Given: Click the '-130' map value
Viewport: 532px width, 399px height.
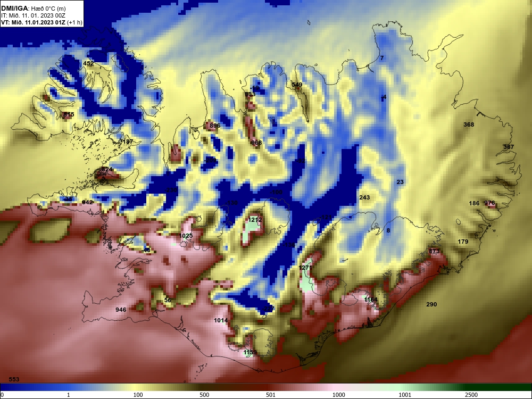Looking at the screenshot, I should click(x=231, y=203).
